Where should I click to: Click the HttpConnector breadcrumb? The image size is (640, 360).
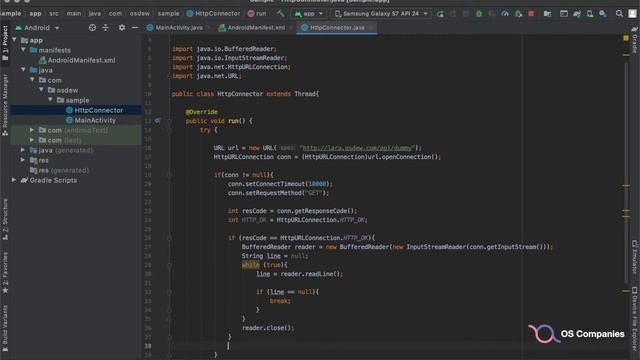pos(213,13)
